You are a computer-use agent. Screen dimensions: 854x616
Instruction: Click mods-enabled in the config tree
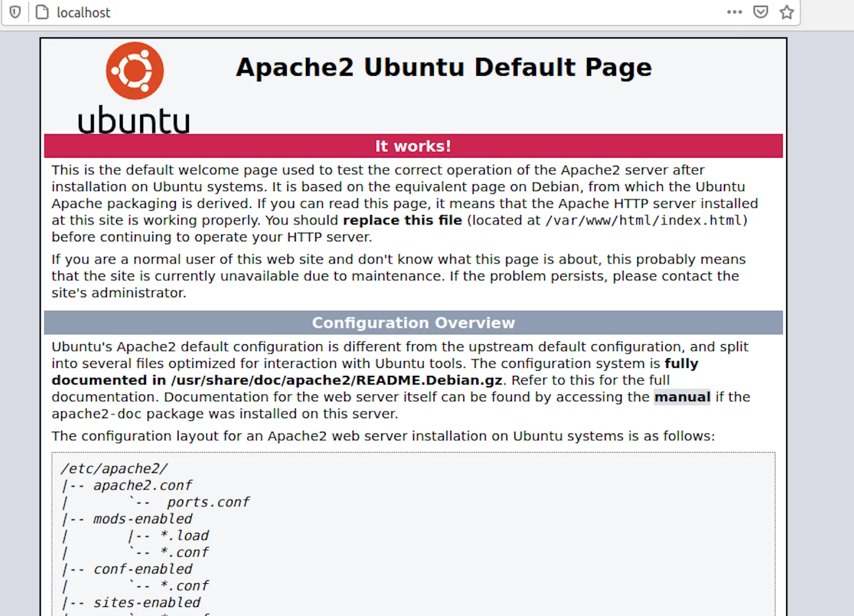(143, 519)
